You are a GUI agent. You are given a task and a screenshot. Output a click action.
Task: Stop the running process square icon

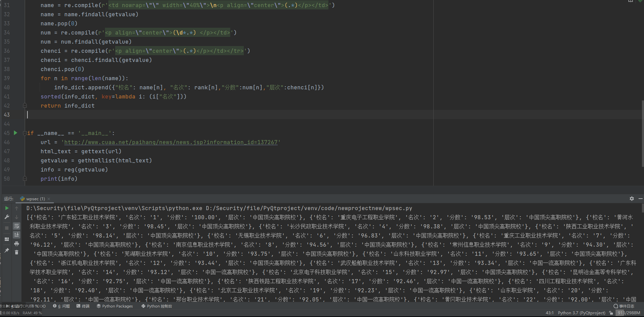pyautogui.click(x=7, y=228)
